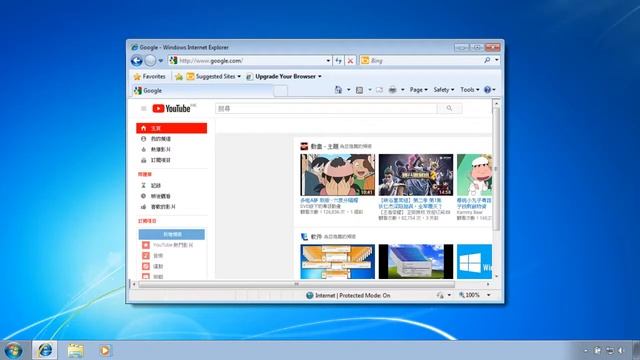
Task: Click the Subscriptions sidebar icon
Action: pyautogui.click(x=144, y=160)
